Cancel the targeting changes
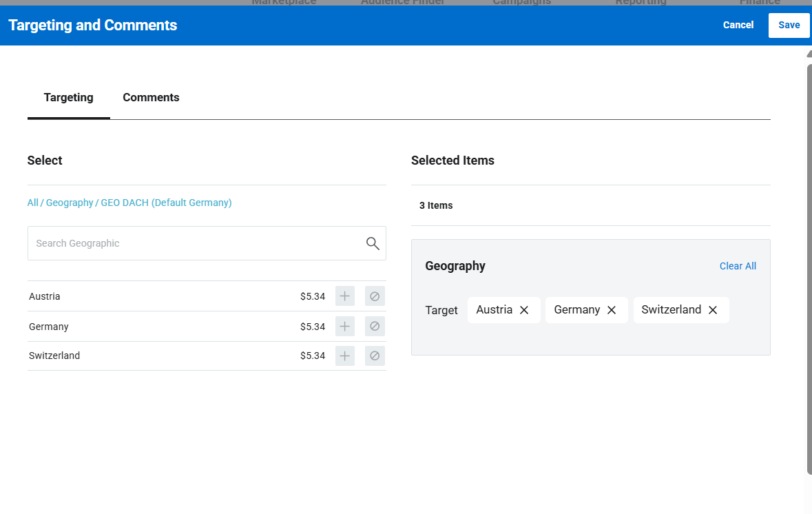This screenshot has width=812, height=514. [738, 25]
